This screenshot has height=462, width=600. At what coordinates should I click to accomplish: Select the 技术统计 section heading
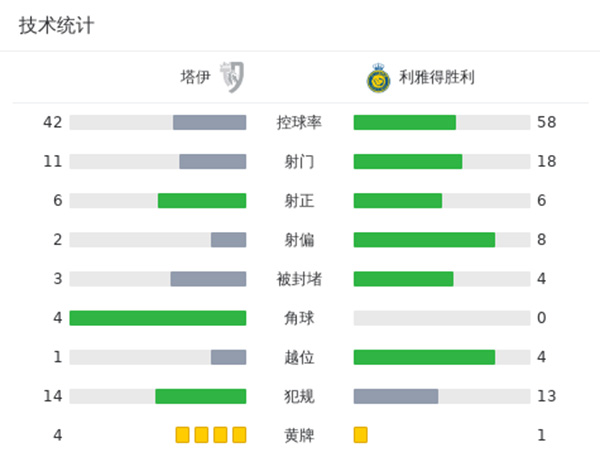[x=57, y=26]
